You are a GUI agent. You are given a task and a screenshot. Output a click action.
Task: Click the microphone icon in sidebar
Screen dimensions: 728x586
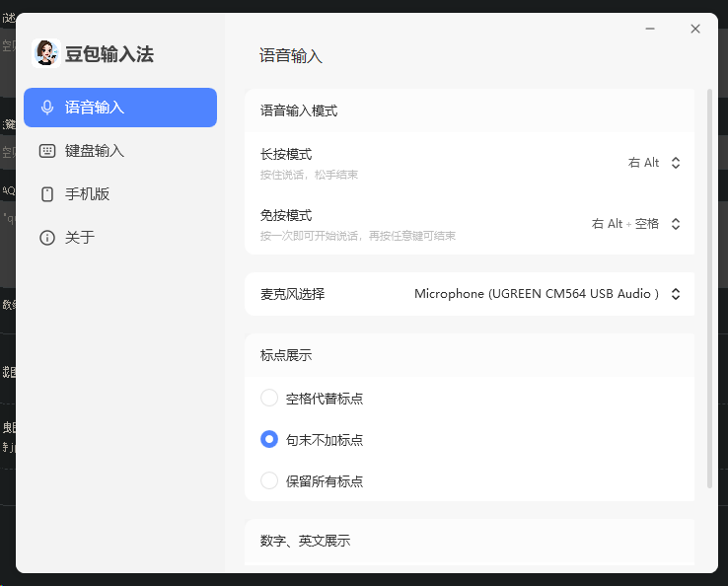point(47,108)
